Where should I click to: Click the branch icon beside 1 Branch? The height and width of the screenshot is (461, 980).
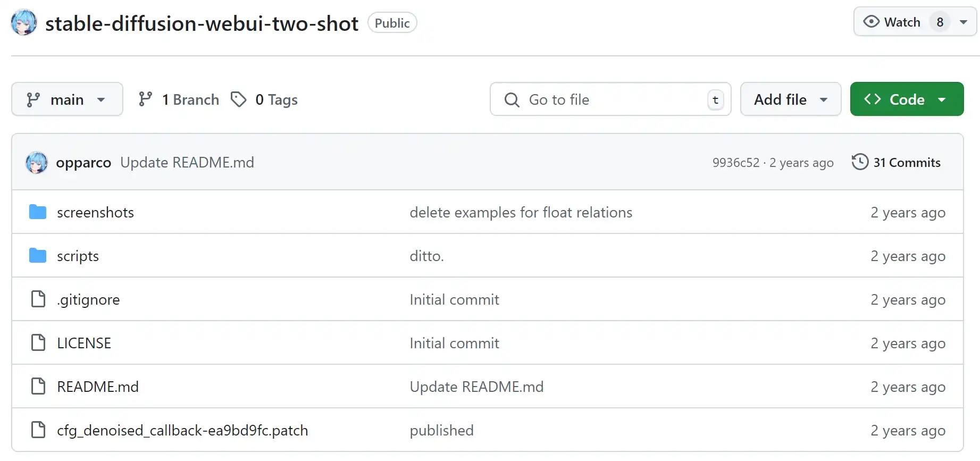click(x=145, y=99)
